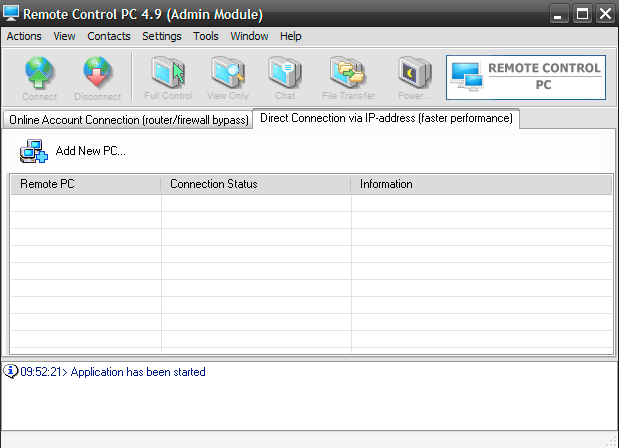This screenshot has width=619, height=448.
Task: Click the Add New PC... link
Action: pyautogui.click(x=91, y=151)
